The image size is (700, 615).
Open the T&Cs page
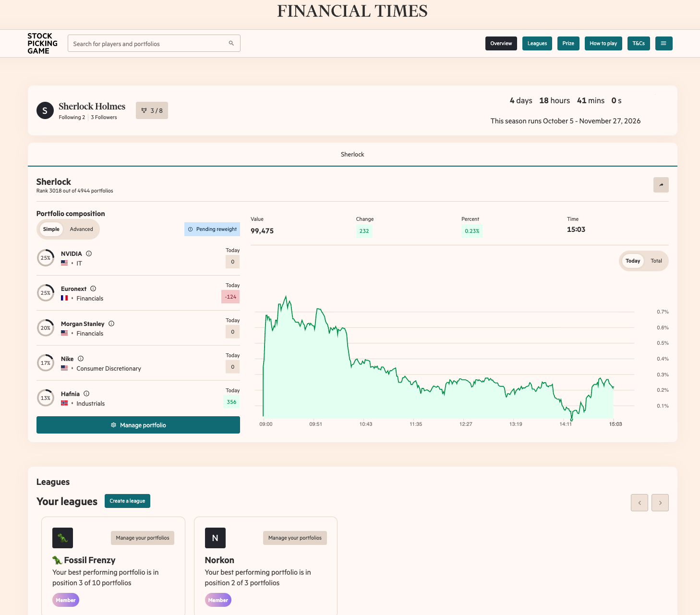point(639,43)
